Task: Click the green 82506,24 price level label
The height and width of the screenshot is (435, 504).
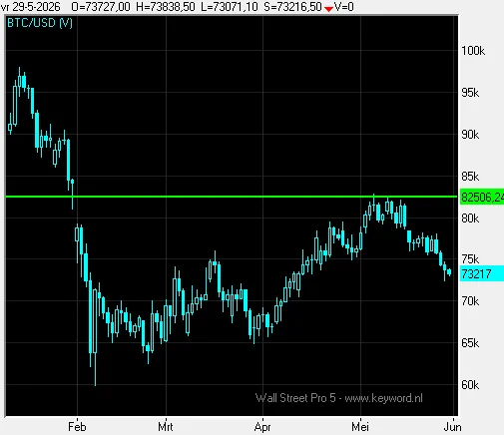Action: click(x=482, y=198)
